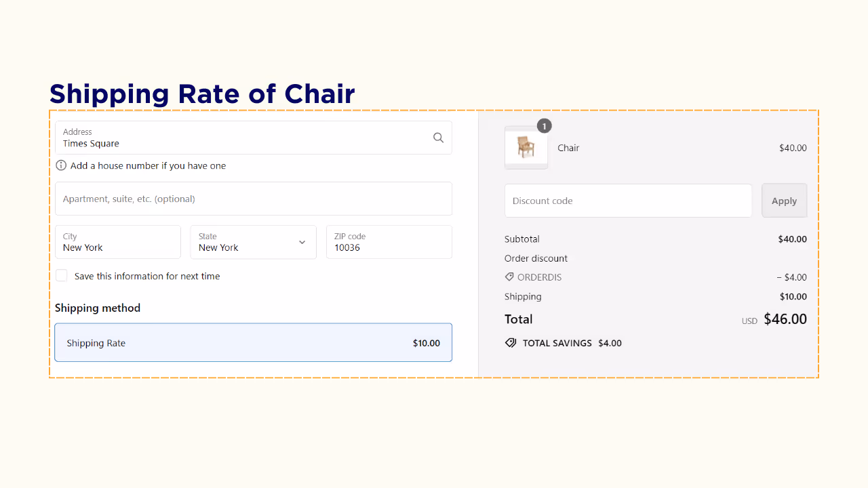Viewport: 868px width, 488px height.
Task: Click the Shipping method heading
Action: [98, 308]
